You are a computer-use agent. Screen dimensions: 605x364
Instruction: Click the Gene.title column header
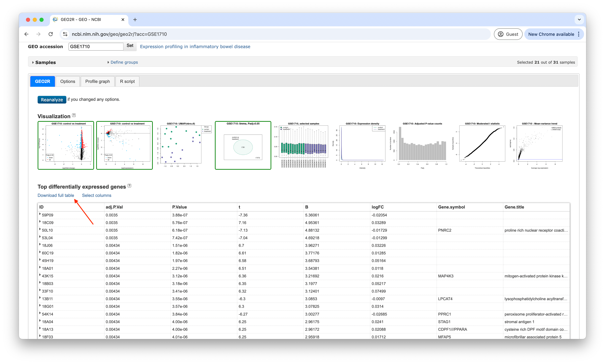[536, 207]
